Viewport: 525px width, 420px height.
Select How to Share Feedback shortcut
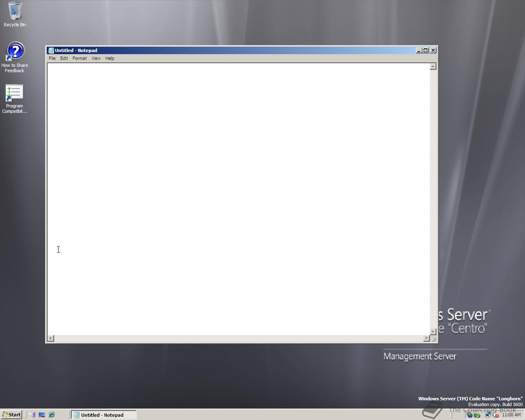click(15, 57)
